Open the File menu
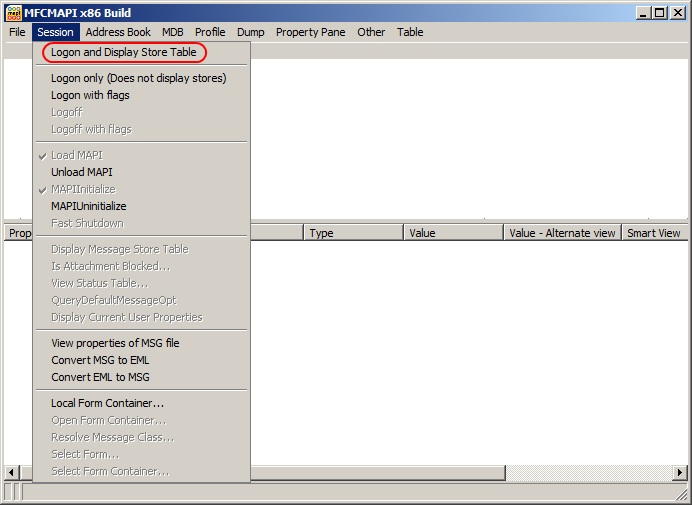Image resolution: width=692 pixels, height=505 pixels. 17,32
